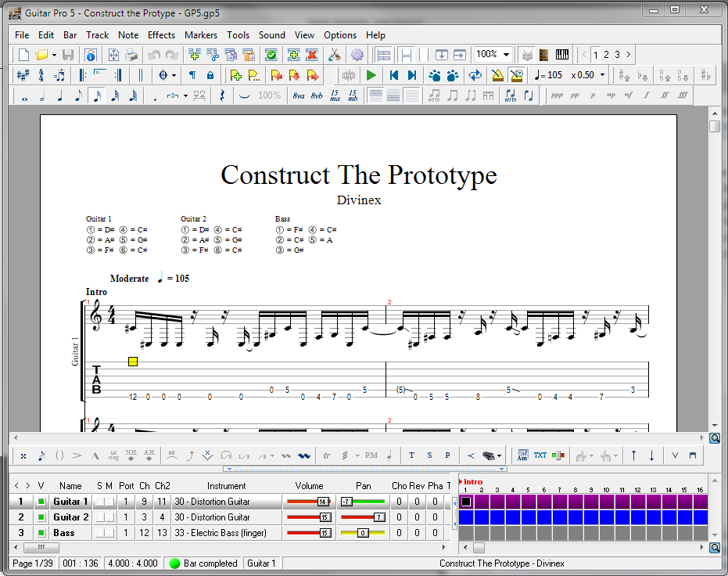Select the quarter note duration
The width and height of the screenshot is (728, 576).
[60, 96]
